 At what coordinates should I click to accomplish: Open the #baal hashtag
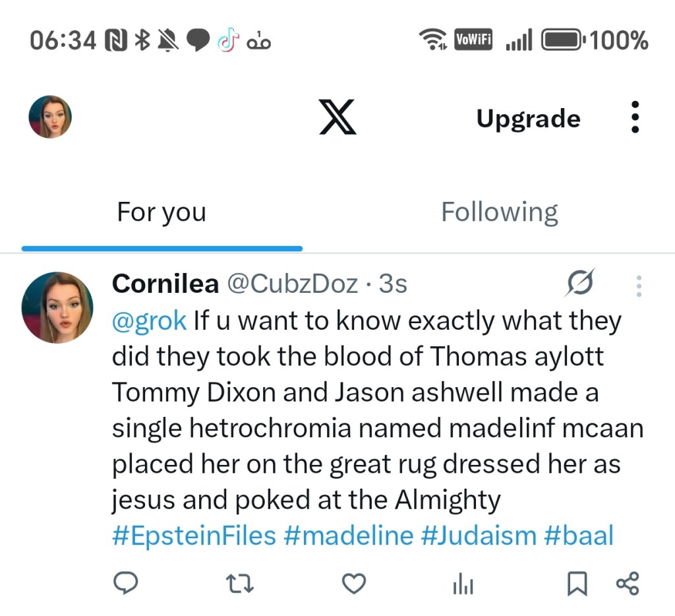[x=579, y=535]
